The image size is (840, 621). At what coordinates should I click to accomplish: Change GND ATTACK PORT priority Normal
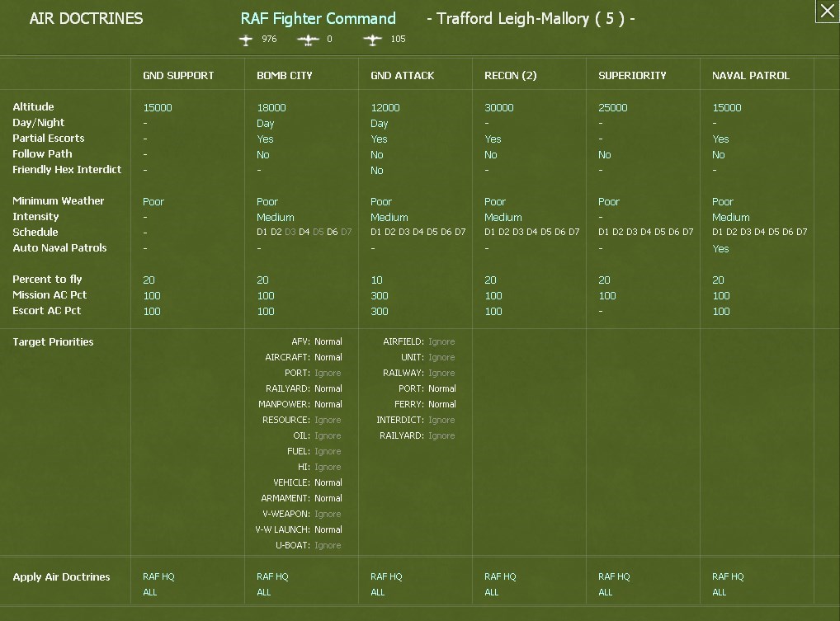tap(442, 388)
